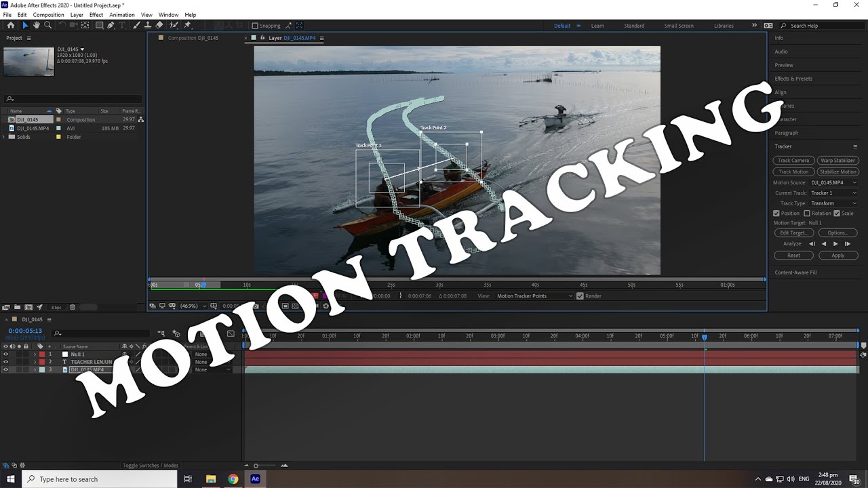
Task: Expand the Null 1 layer properties
Action: 35,354
